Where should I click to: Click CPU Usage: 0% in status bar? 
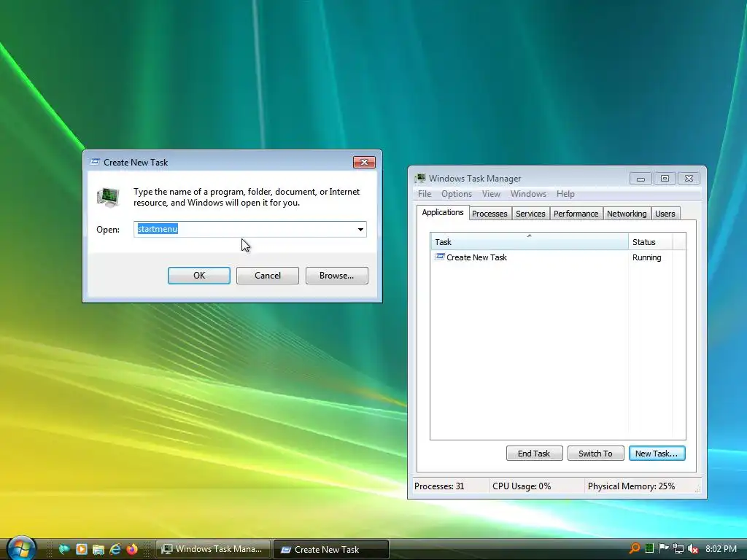[522, 486]
